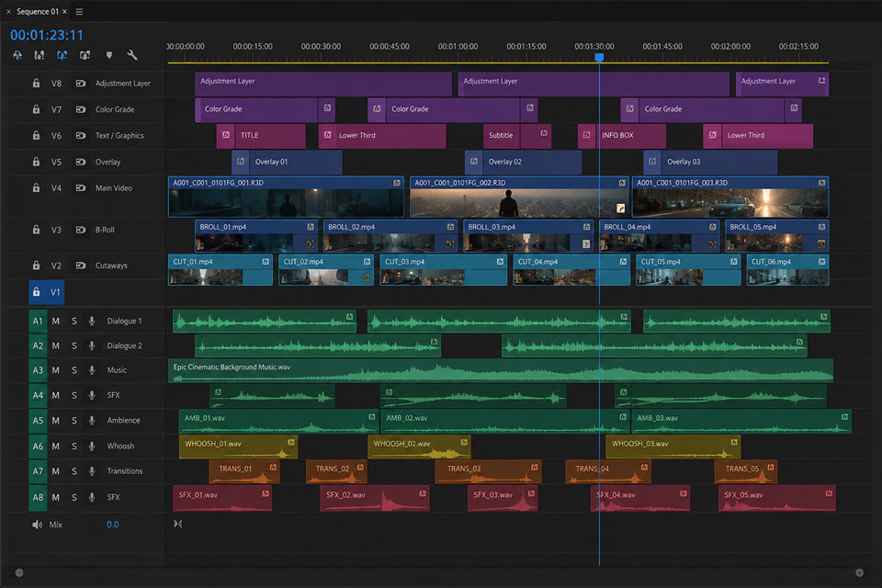The image size is (882, 588).
Task: Click fx badge on WHOOSH_01.wav clip
Action: (x=291, y=442)
